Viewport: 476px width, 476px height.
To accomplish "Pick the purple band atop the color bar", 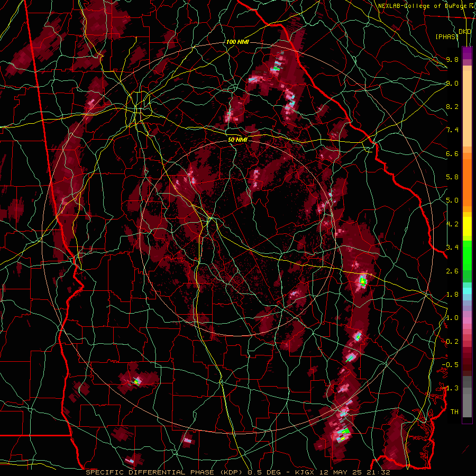I will pos(467,53).
